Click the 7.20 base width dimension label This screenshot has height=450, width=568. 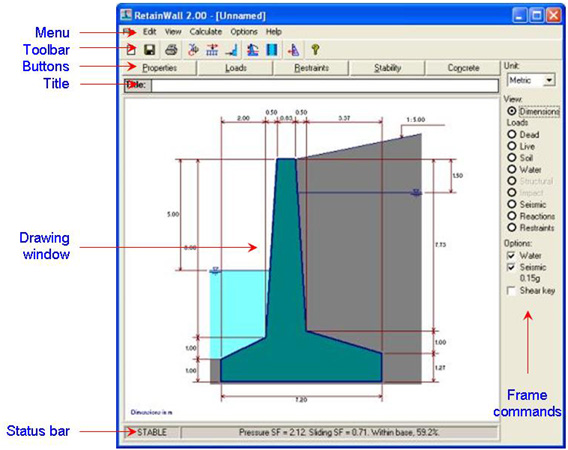pos(301,400)
